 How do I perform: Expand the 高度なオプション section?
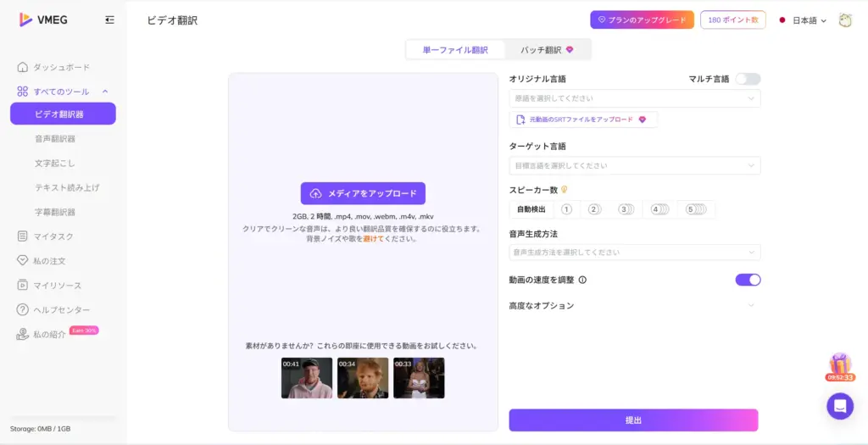click(634, 305)
